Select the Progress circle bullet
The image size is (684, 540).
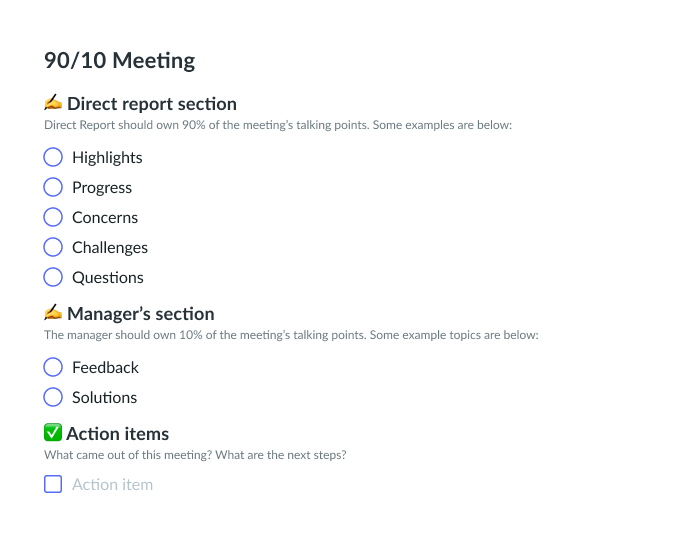tap(53, 187)
